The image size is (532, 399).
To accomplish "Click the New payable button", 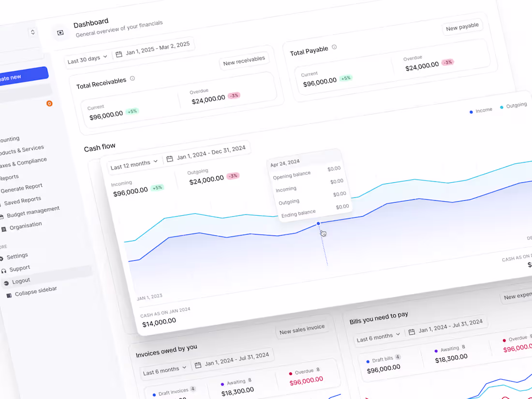I will pyautogui.click(x=462, y=26).
